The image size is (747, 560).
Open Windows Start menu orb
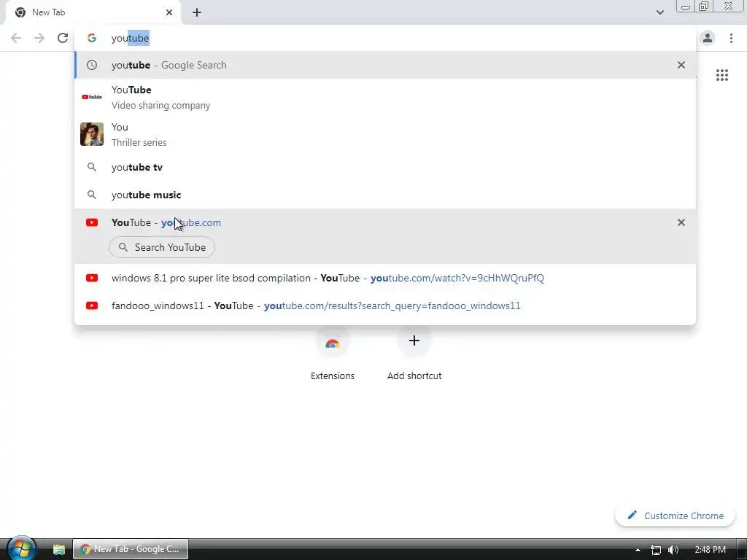21,548
